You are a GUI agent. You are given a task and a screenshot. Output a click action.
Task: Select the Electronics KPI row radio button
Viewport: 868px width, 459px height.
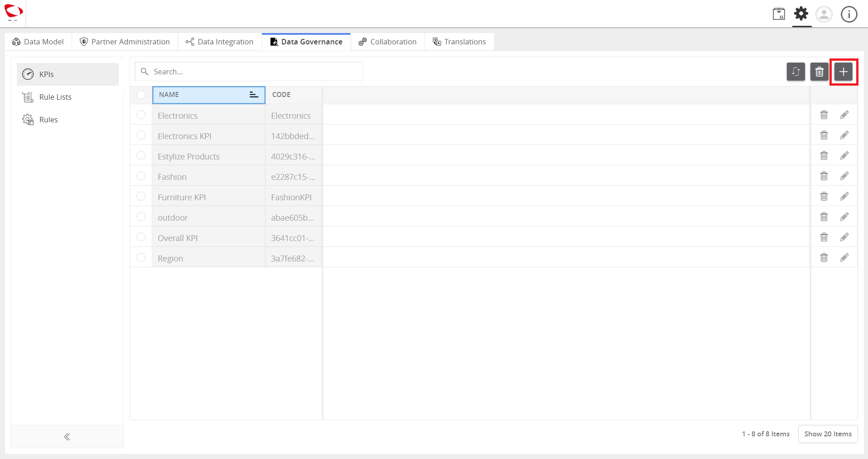pos(141,135)
